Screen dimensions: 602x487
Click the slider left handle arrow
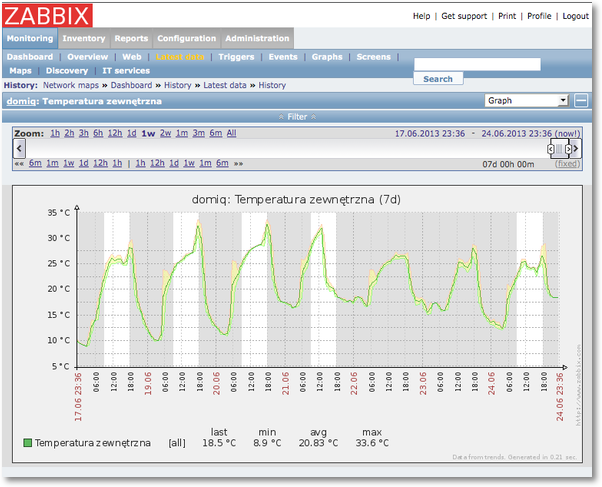point(551,149)
